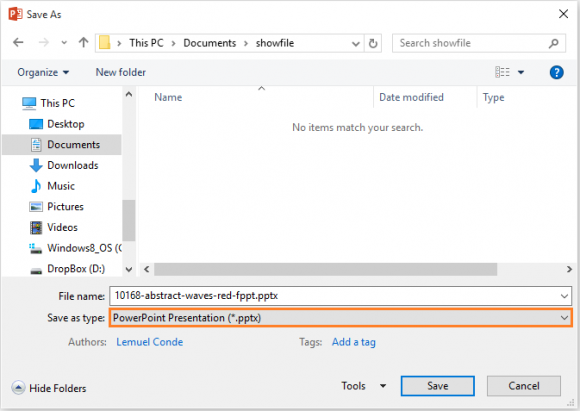Collapse the pane via Hide Folders
Screen dimensions: 580x411
(x=49, y=388)
